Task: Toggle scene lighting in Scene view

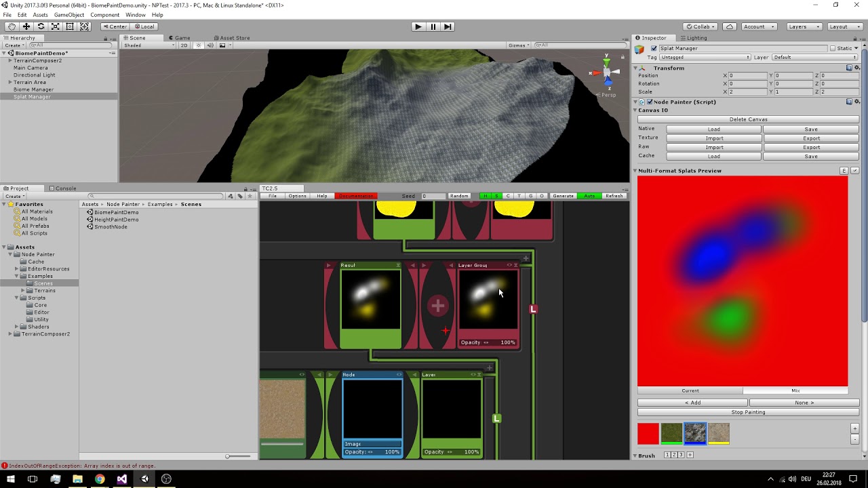Action: coord(199,45)
